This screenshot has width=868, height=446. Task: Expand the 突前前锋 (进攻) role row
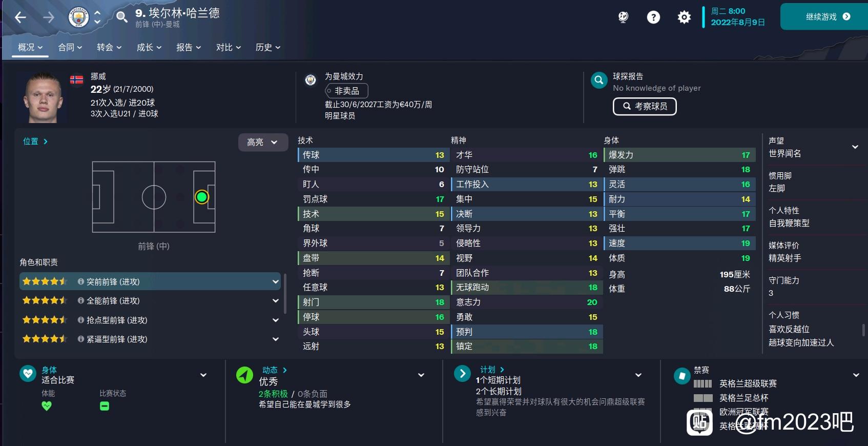pyautogui.click(x=276, y=281)
